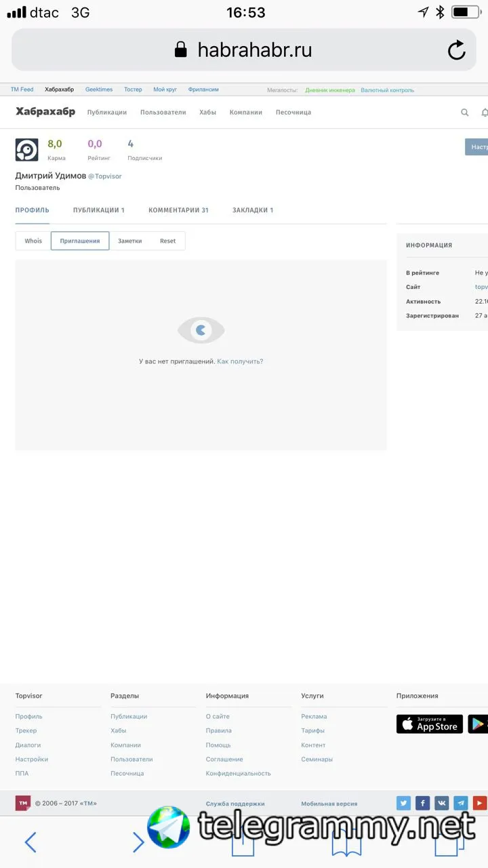This screenshot has width=488, height=868.
Task: Open Публикации in the top navigation
Action: pyautogui.click(x=107, y=113)
